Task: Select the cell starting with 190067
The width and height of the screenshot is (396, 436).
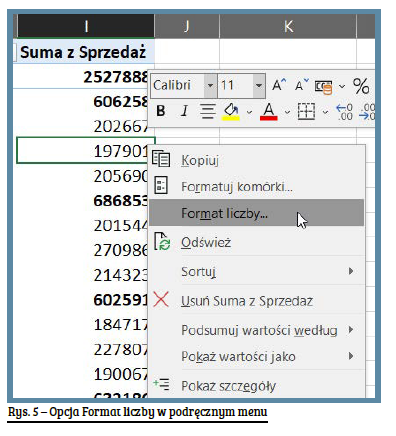Action: click(x=81, y=374)
